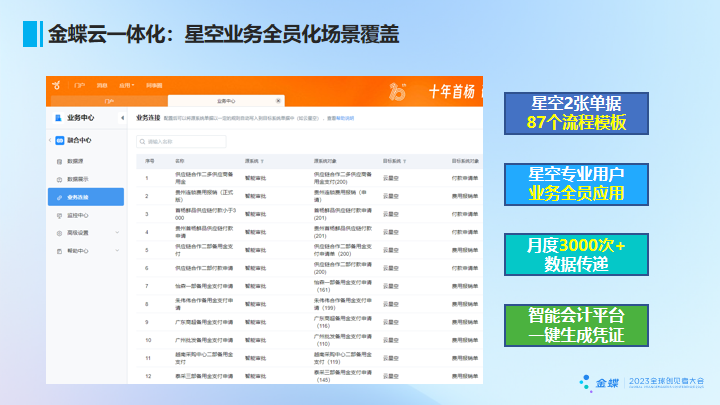Screen dimensions: 720x405
Task: Click 云星空 in row 4
Action: pos(391,232)
